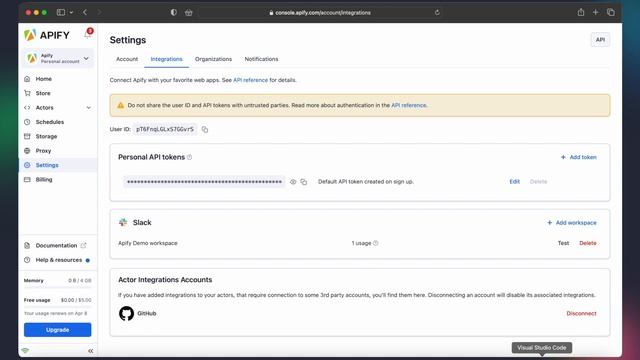Click the masked API token field
This screenshot has width=640, height=360.
pyautogui.click(x=204, y=182)
